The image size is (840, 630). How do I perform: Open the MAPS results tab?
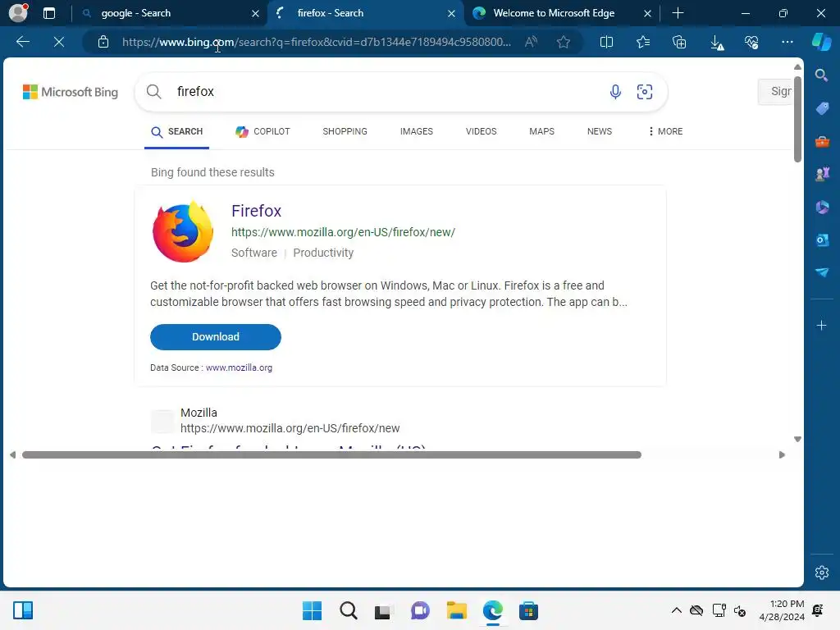(x=541, y=131)
